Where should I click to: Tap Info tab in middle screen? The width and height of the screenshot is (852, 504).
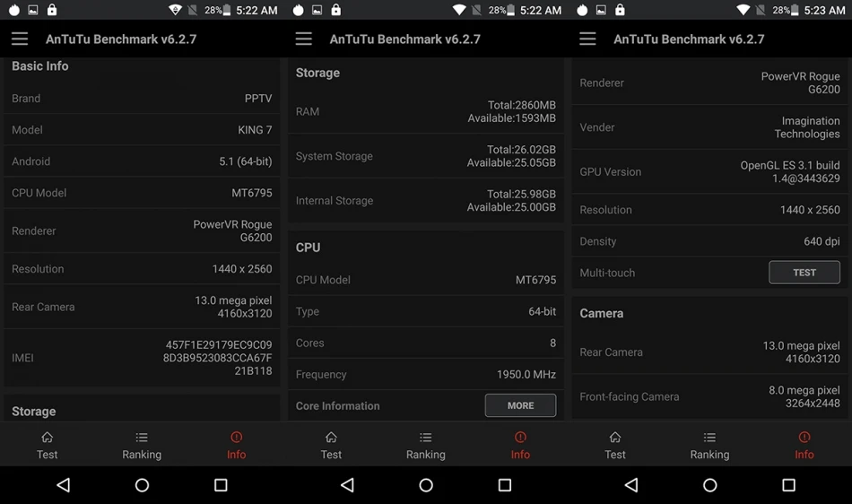click(x=520, y=446)
